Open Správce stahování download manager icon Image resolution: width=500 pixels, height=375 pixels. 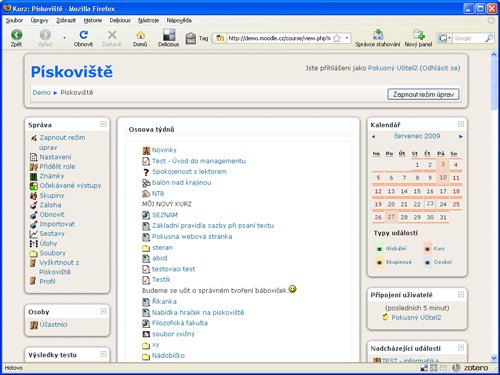378,34
